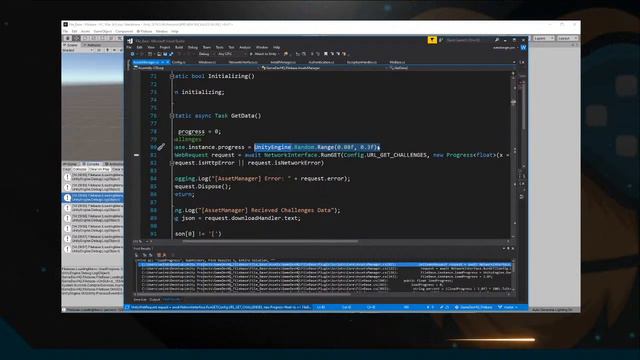This screenshot has width=640, height=360.
Task: Open the AssetManager class navigation dropdown
Action: [x=323, y=68]
